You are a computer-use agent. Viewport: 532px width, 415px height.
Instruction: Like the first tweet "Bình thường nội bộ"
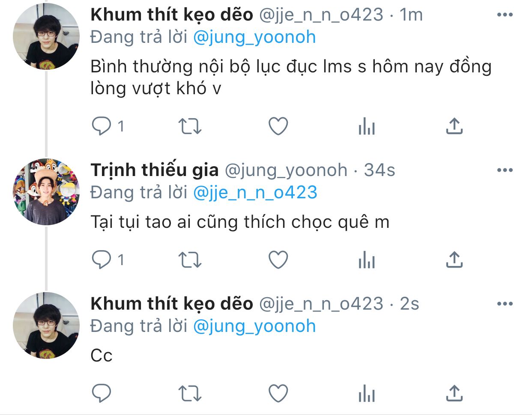[x=278, y=126]
